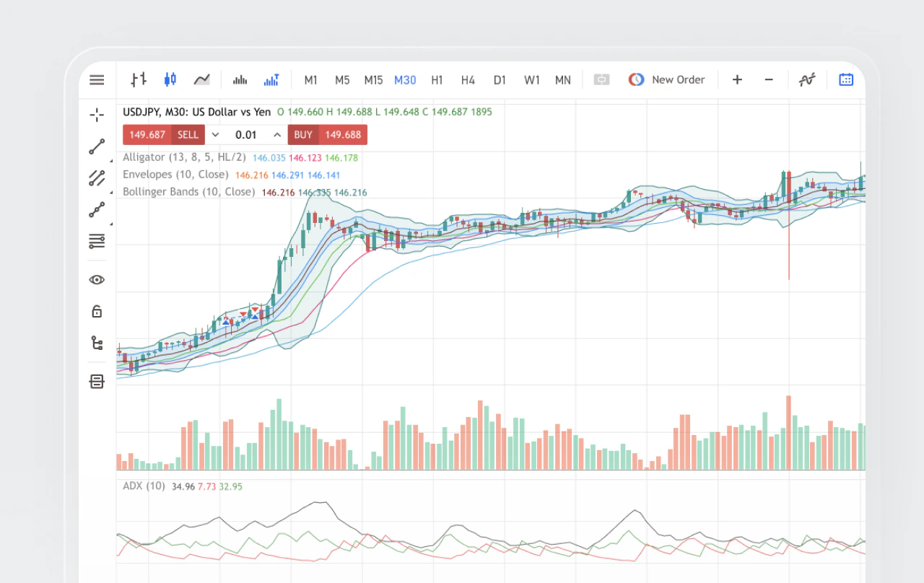924x583 pixels.
Task: Select the H4 timeframe
Action: [468, 80]
